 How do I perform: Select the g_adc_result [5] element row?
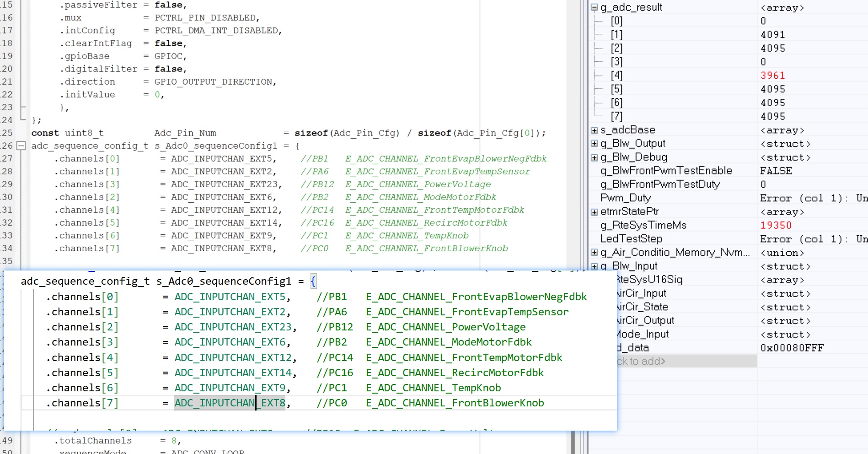[x=728, y=89]
